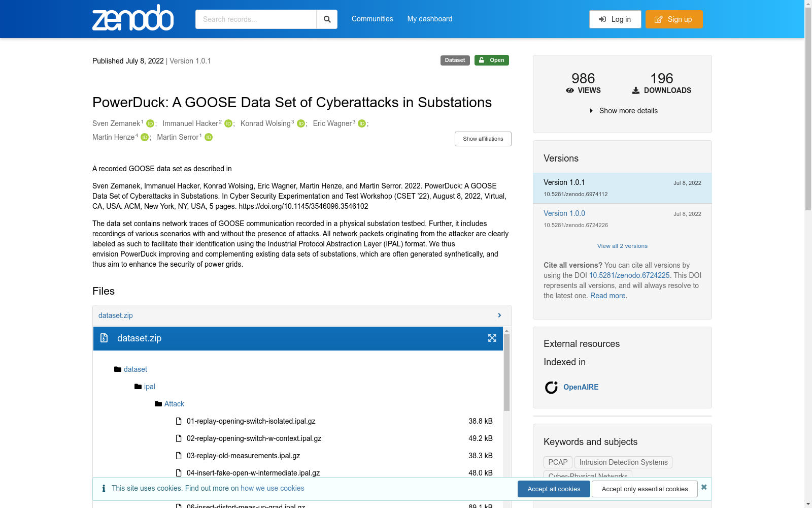Select 01-replay-opening-switch-isolated.ipal.gz file
812x508 pixels.
coord(251,421)
